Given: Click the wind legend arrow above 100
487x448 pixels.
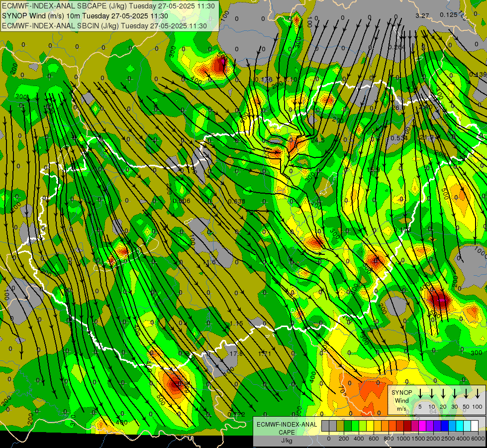Looking at the screenshot, I should tap(478, 394).
